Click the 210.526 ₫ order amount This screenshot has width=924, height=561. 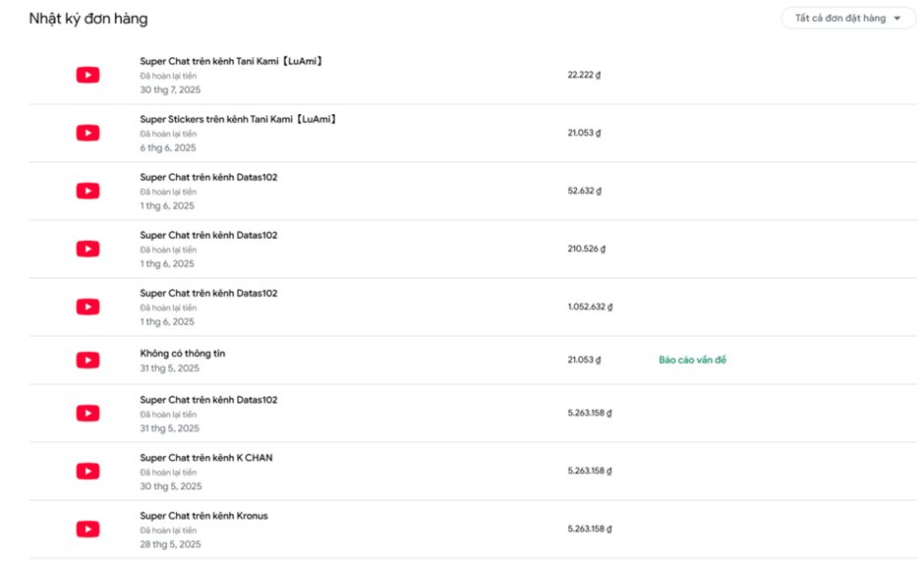pyautogui.click(x=586, y=249)
